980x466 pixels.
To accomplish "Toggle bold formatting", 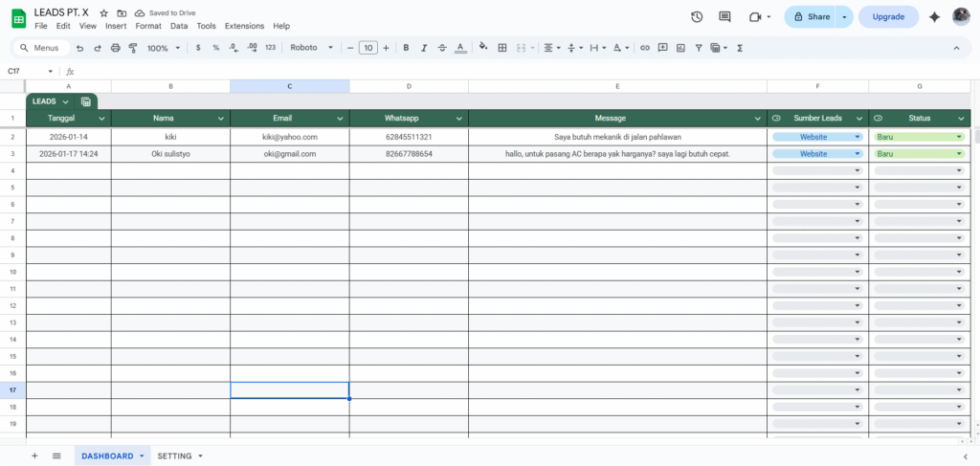I will (x=406, y=48).
